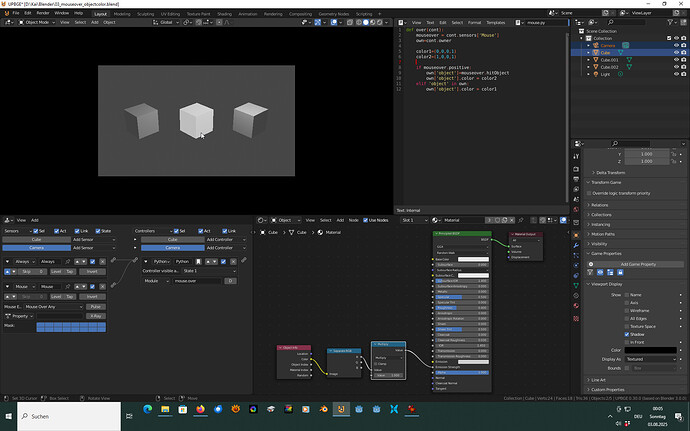Hide the Light with its eye icon
The image size is (690, 431).
point(676,74)
